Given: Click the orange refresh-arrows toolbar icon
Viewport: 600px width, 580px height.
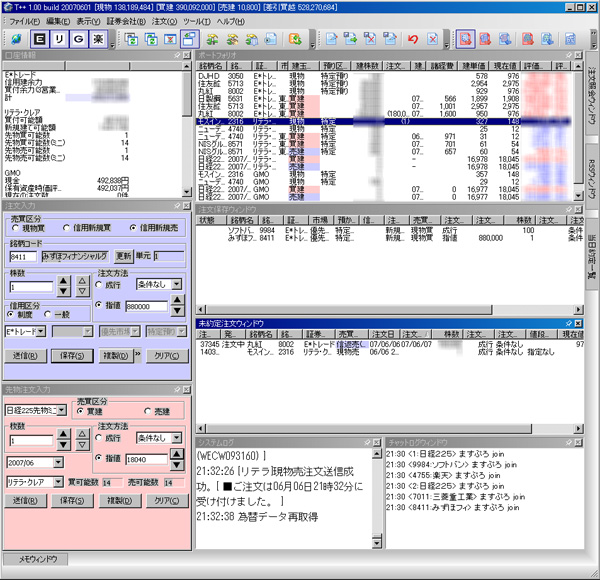Looking at the screenshot, I should [295, 39].
